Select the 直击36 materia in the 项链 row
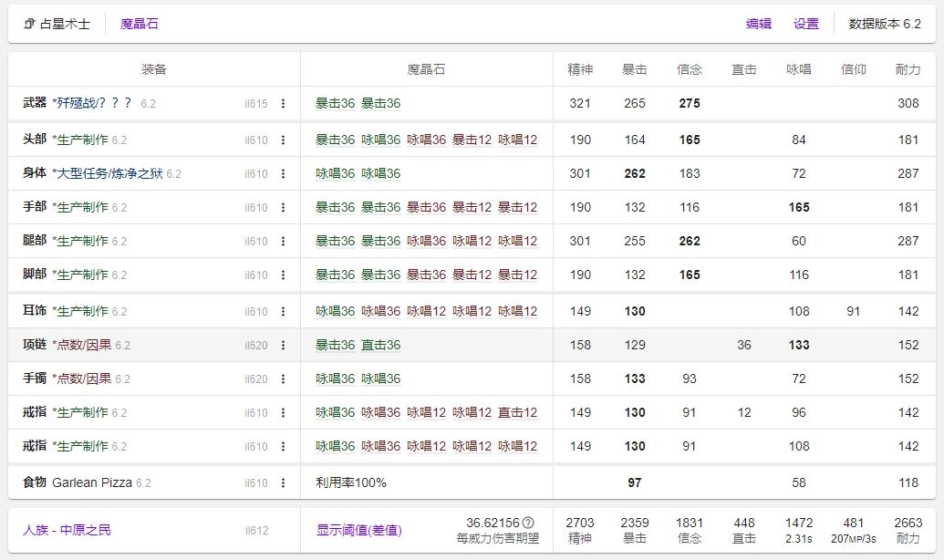This screenshot has width=944, height=560. pyautogui.click(x=380, y=346)
